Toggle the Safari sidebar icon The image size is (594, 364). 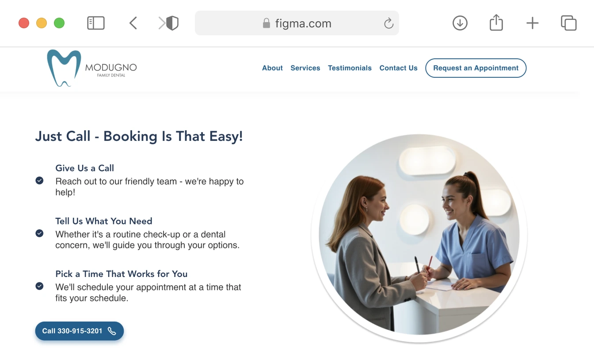[x=96, y=23]
